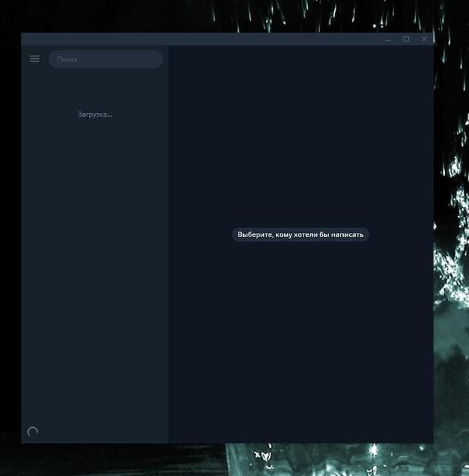This screenshot has height=476, width=469.
Task: Open the hamburger main menu
Action: click(x=35, y=59)
